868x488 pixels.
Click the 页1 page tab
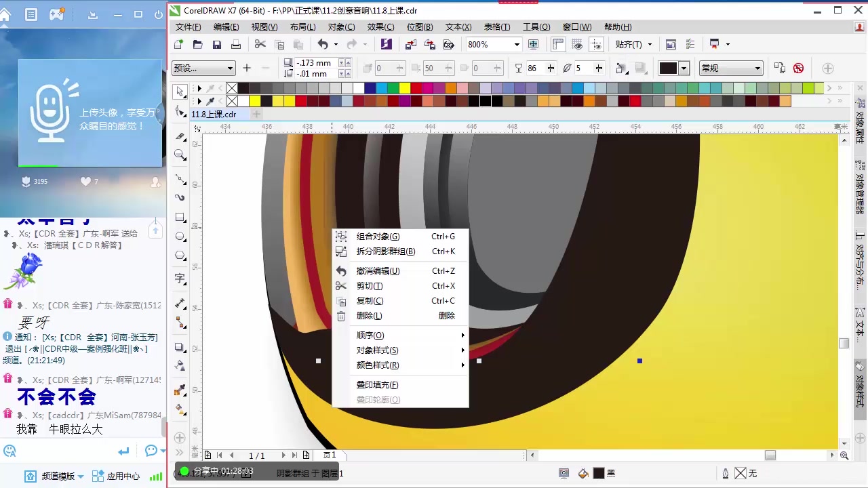[330, 455]
